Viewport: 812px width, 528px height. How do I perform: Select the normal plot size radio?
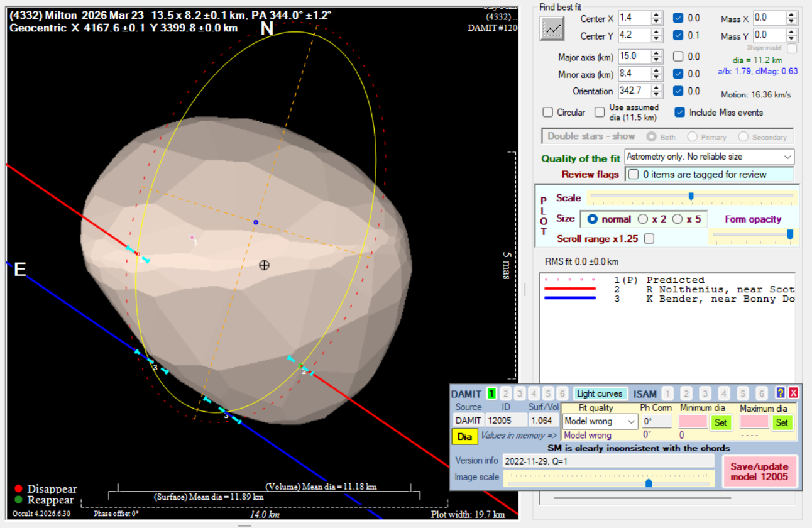click(x=592, y=219)
